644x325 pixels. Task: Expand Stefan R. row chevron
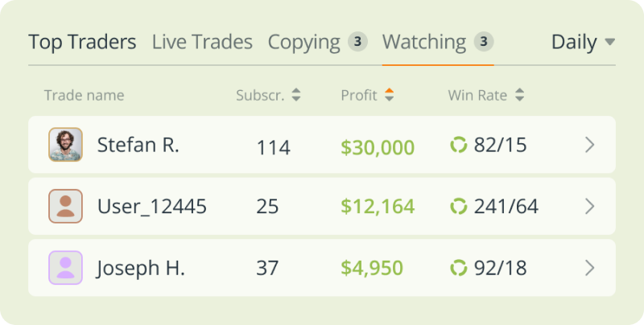point(590,145)
